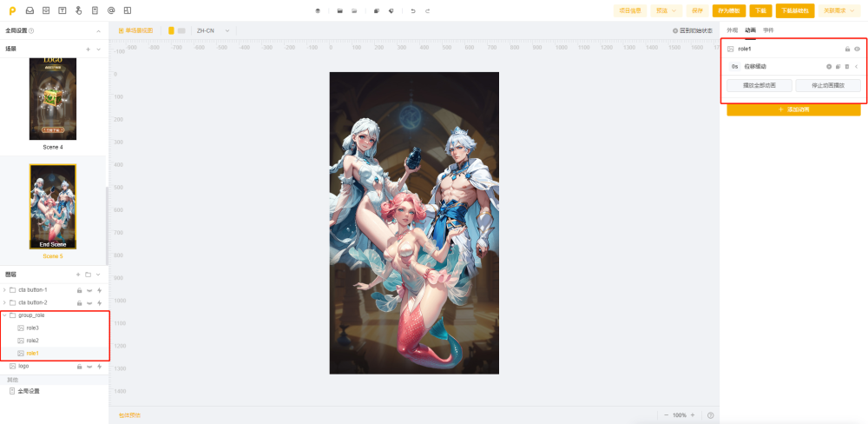Collapse the 全局设置 section chevron
Viewport: 868px width, 424px height.
(x=99, y=31)
